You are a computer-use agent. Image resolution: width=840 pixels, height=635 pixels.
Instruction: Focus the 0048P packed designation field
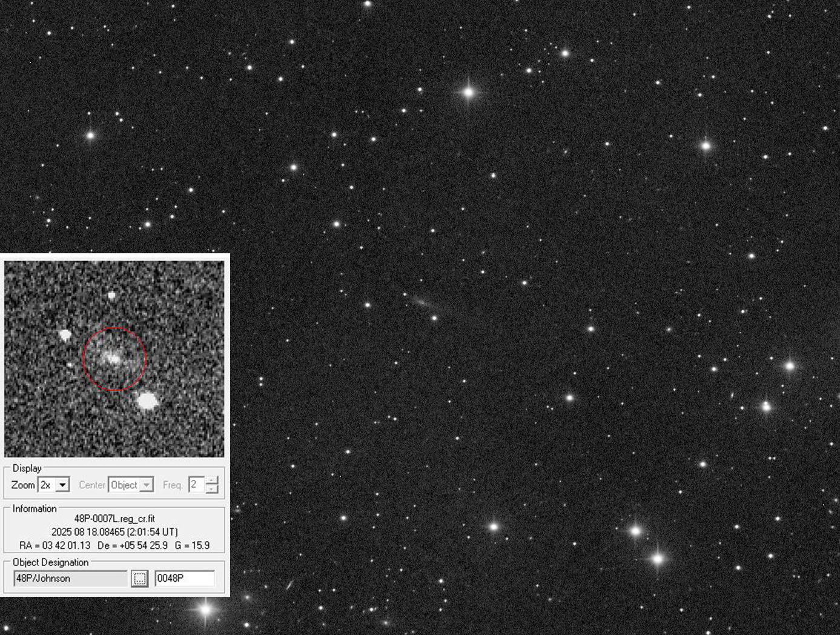click(x=184, y=578)
